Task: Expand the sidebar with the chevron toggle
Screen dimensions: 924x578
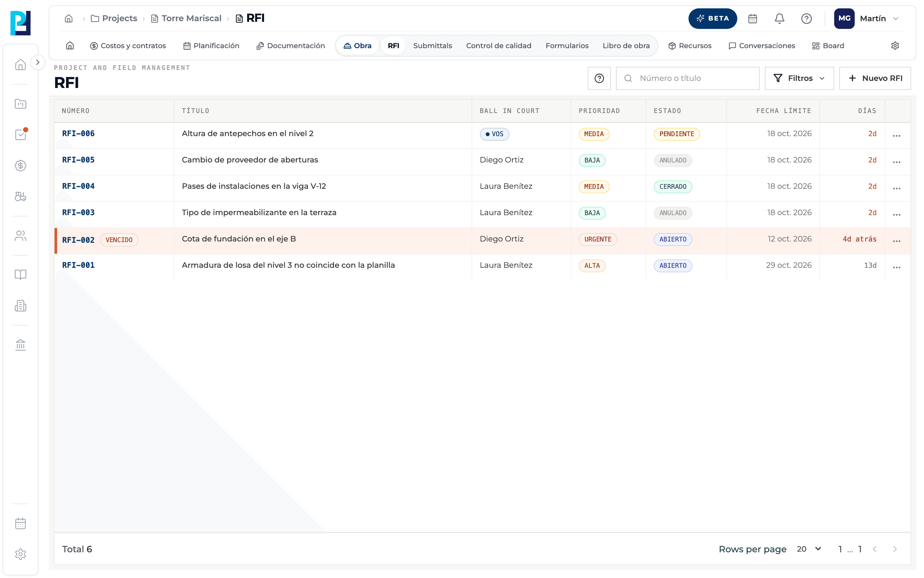Action: 38,62
